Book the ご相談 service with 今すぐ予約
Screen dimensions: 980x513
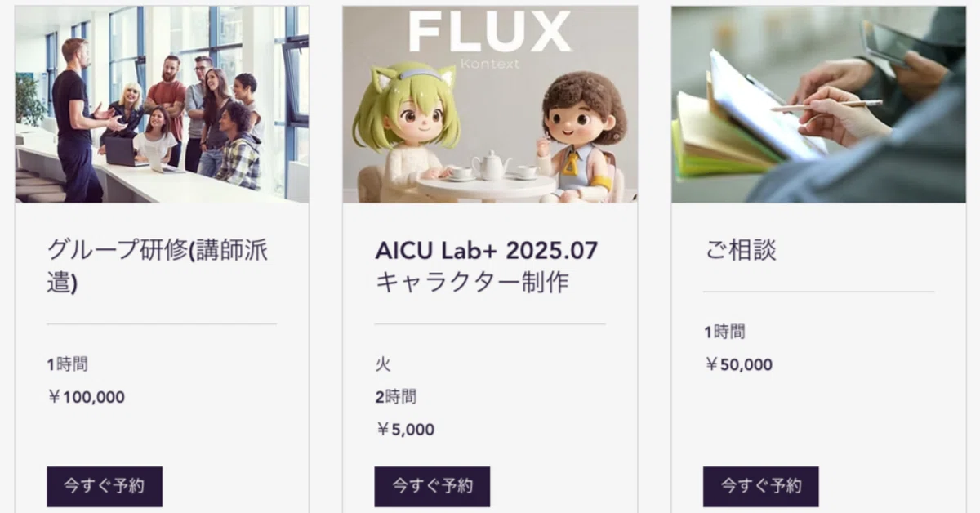pos(760,486)
